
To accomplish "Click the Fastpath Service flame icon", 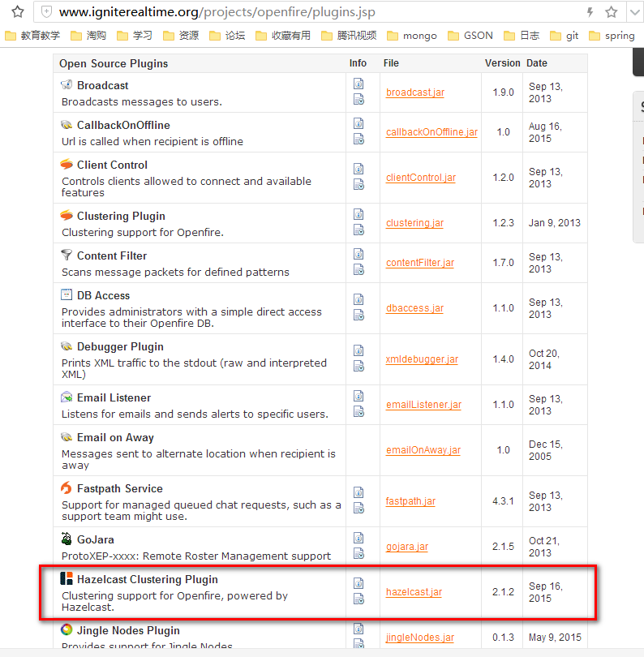I will pos(67,487).
